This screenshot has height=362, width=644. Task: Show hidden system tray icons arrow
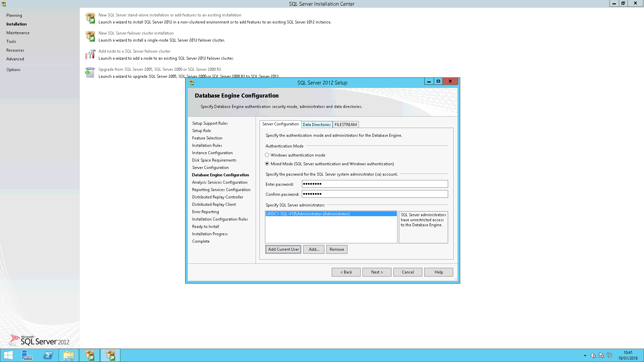[x=585, y=355]
